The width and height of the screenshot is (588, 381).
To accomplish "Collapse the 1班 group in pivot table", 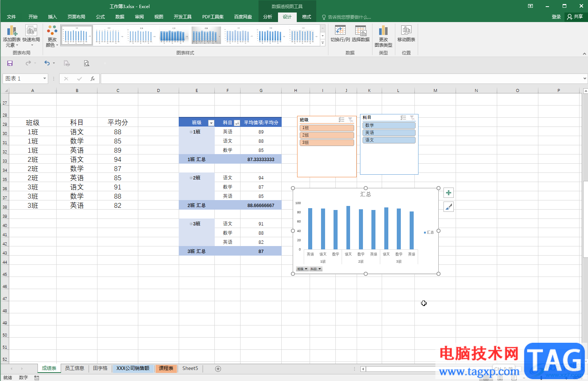I will click(x=191, y=132).
